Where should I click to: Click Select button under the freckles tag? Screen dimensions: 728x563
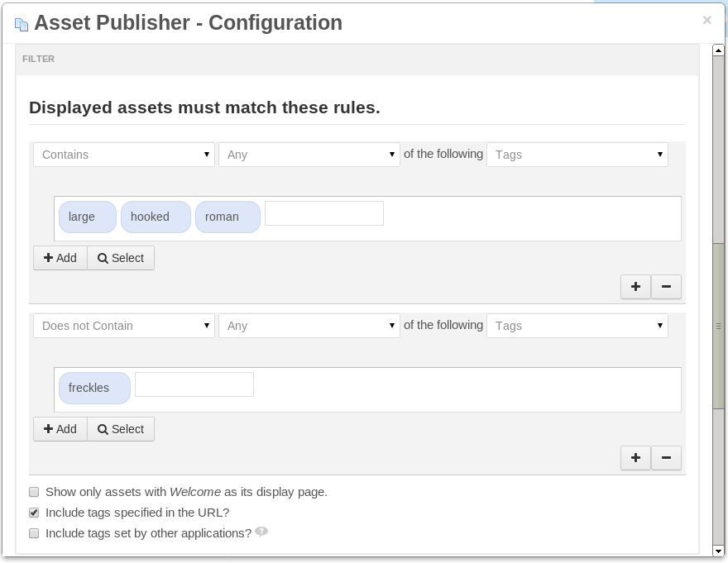(121, 429)
